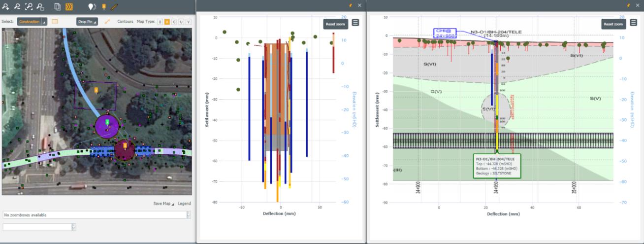
Task: Click the orange pin marker toolbar icon
Action: 103,7
